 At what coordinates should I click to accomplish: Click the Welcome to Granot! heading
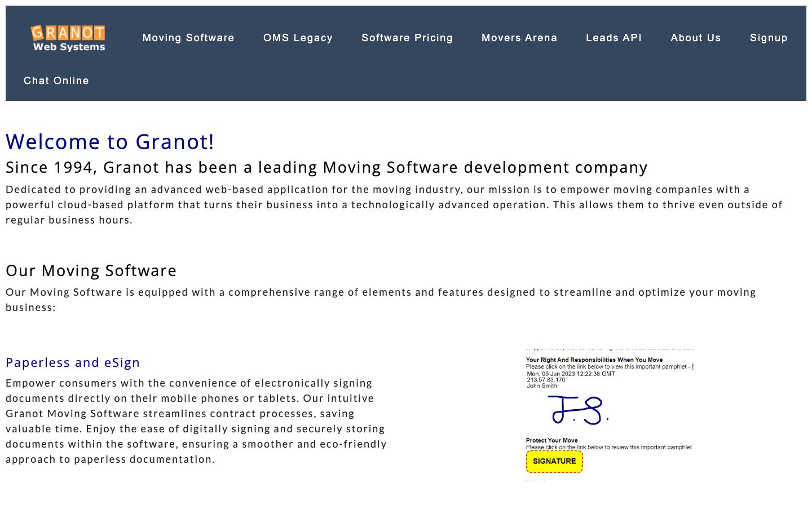110,142
